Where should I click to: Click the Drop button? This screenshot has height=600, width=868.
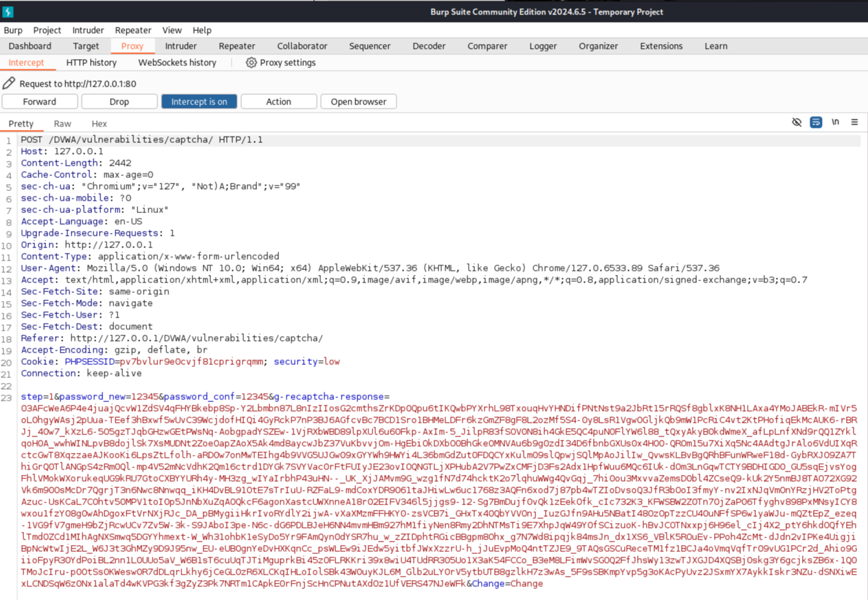click(x=120, y=102)
